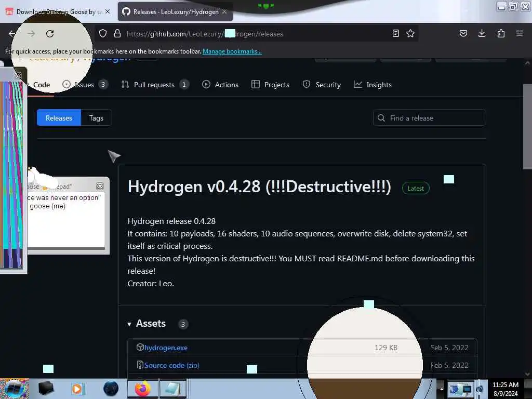Click the page vertical scrollbar thumb
532x399 pixels.
[x=528, y=127]
